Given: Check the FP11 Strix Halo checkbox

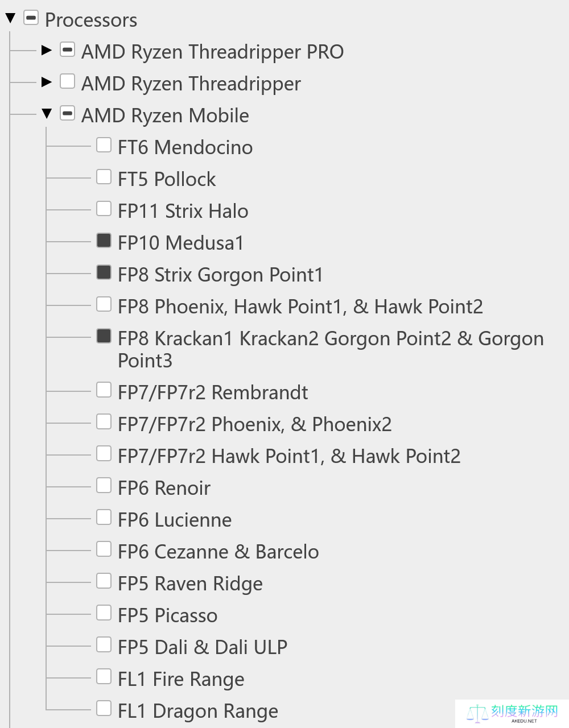Looking at the screenshot, I should 104,209.
